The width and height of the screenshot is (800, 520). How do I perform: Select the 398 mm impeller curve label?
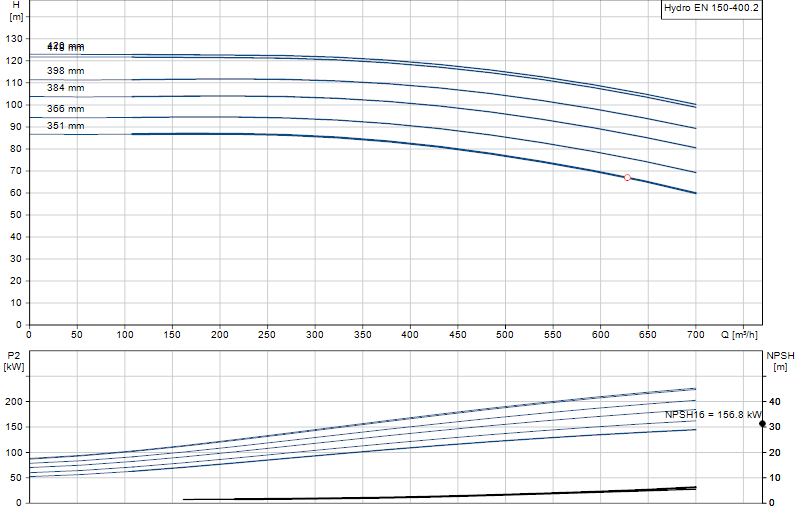(x=65, y=71)
